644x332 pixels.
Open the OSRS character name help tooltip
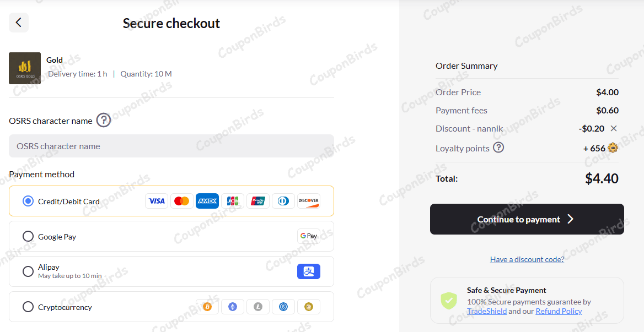click(104, 120)
